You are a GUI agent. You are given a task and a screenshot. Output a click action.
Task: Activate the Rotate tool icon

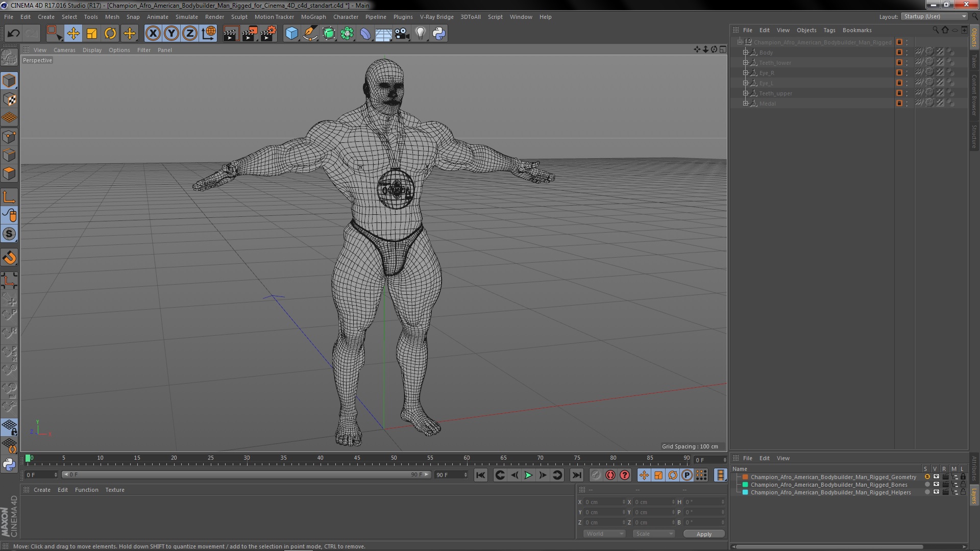pyautogui.click(x=110, y=34)
